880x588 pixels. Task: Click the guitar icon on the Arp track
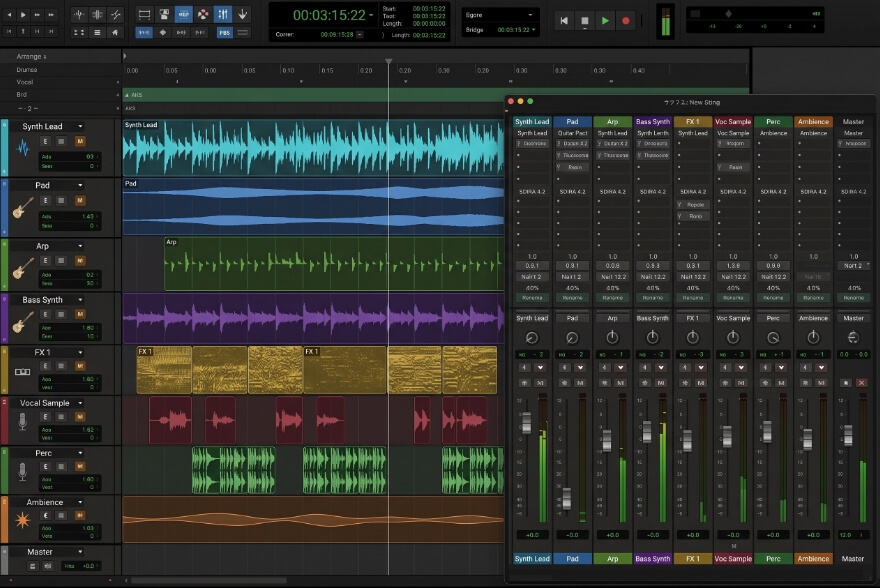click(22, 268)
